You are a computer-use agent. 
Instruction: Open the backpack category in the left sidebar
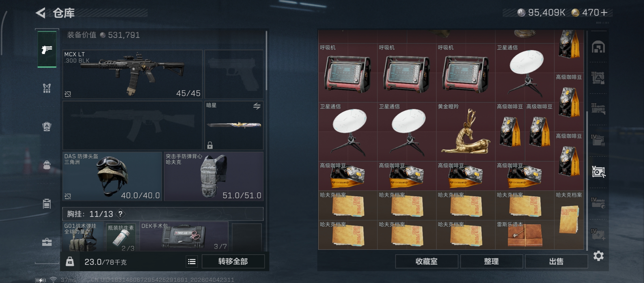47,127
